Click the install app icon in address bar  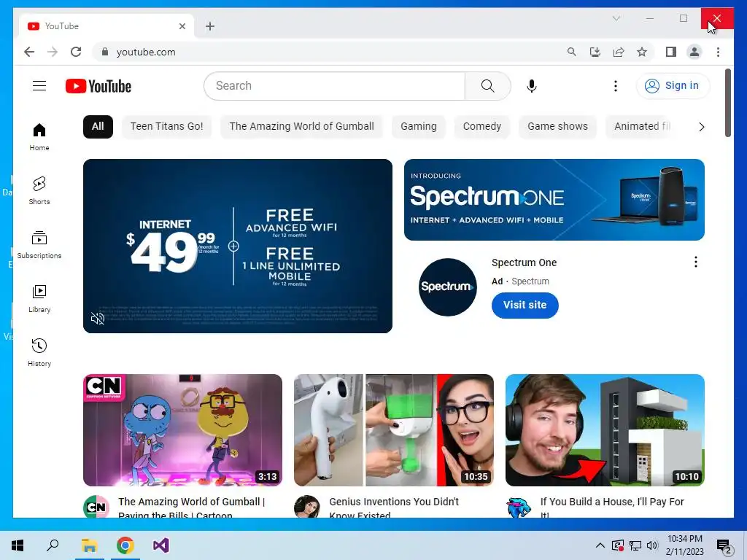595,52
